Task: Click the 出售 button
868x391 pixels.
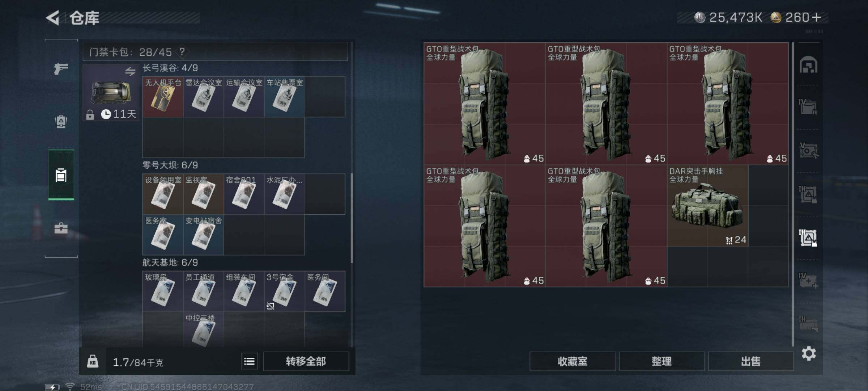Action: [751, 361]
